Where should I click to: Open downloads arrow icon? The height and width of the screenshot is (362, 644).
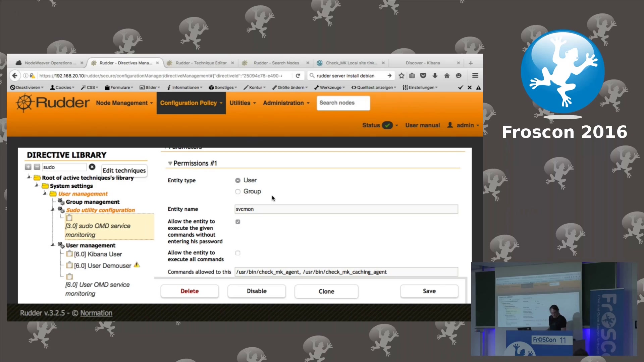[435, 76]
